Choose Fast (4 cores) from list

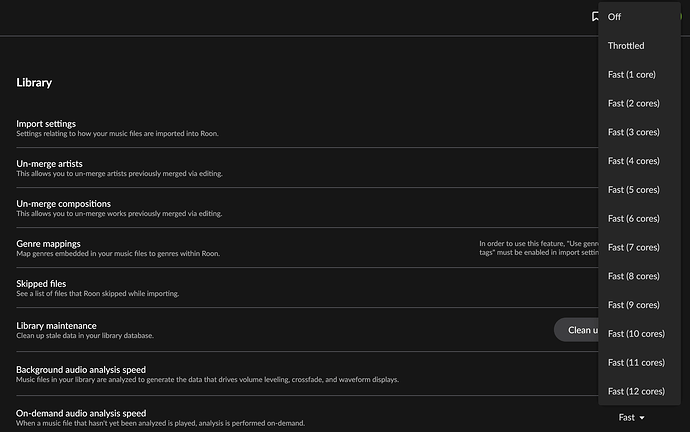(634, 161)
